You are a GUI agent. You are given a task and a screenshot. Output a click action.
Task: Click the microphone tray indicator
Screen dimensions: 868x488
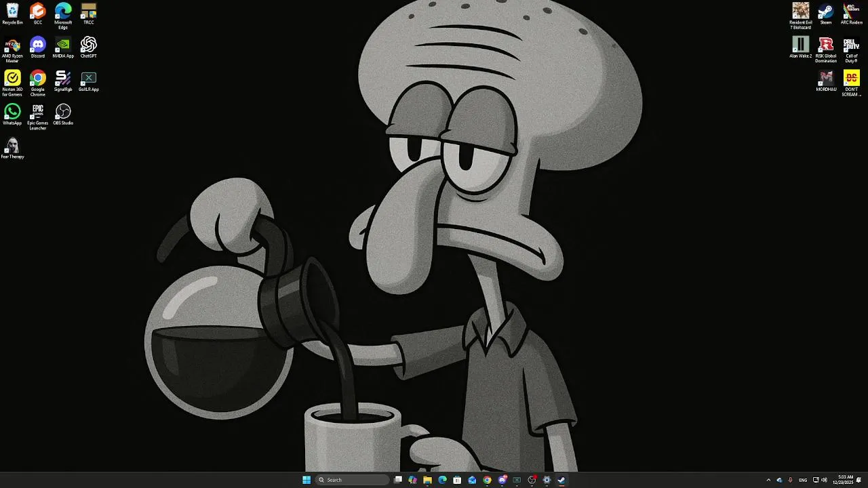[790, 480]
